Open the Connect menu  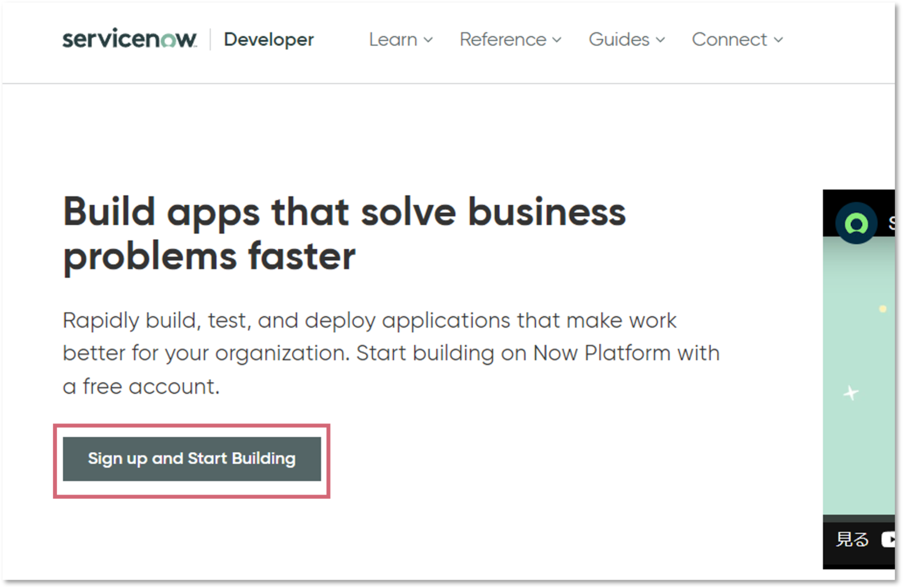[x=730, y=39]
